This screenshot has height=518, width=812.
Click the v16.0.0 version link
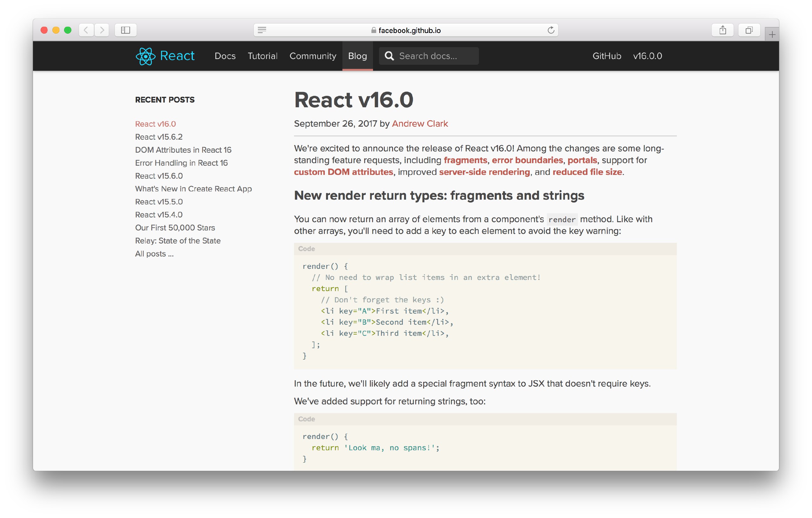coord(647,56)
